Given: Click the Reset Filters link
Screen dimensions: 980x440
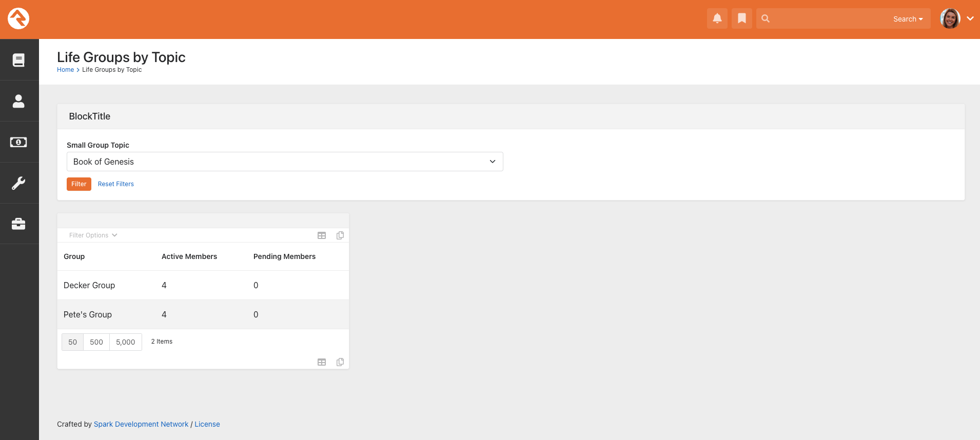Looking at the screenshot, I should (x=116, y=184).
